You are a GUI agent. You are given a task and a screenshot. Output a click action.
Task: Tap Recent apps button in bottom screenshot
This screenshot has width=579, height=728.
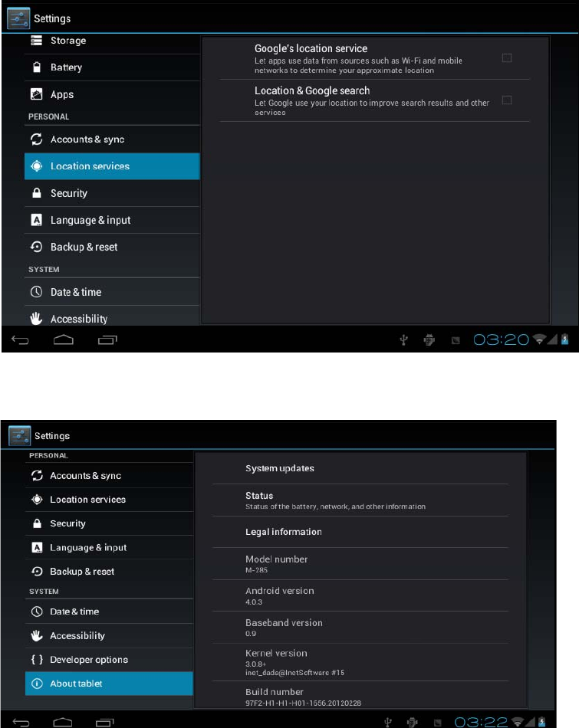(x=104, y=722)
